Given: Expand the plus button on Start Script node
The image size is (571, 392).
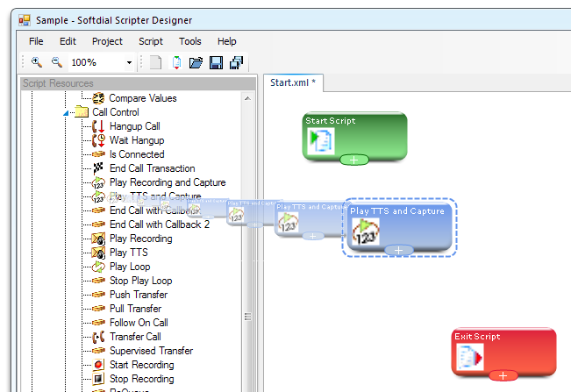Looking at the screenshot, I should [353, 160].
